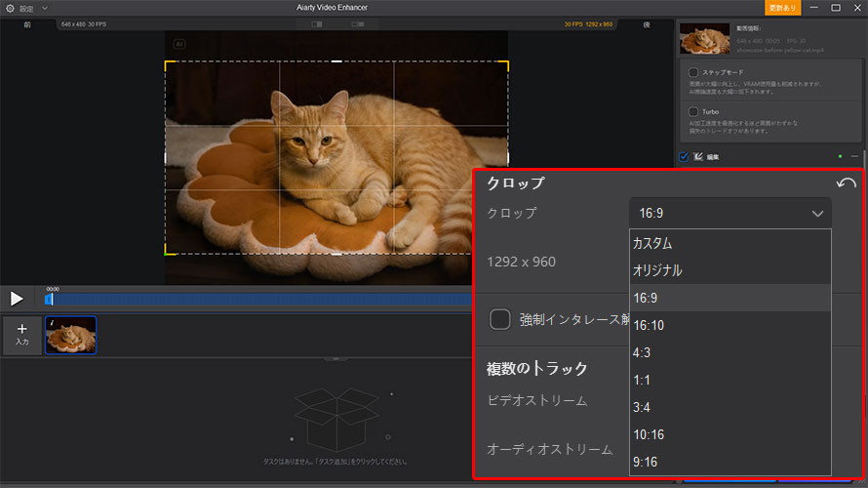The image size is (868, 488).
Task: Click the plus 入力 add input icon
Action: coord(21,335)
